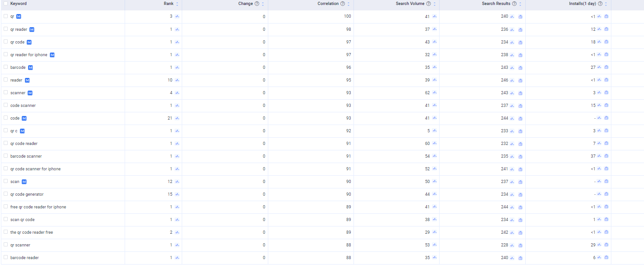The image size is (644, 265).
Task: View search volume trend for "qr code"
Action: click(x=435, y=42)
